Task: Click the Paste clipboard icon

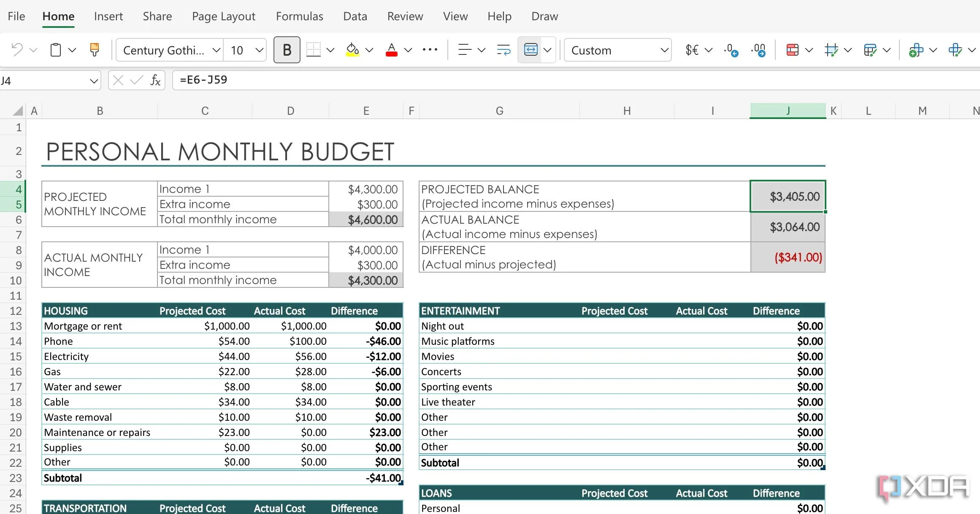Action: tap(55, 50)
